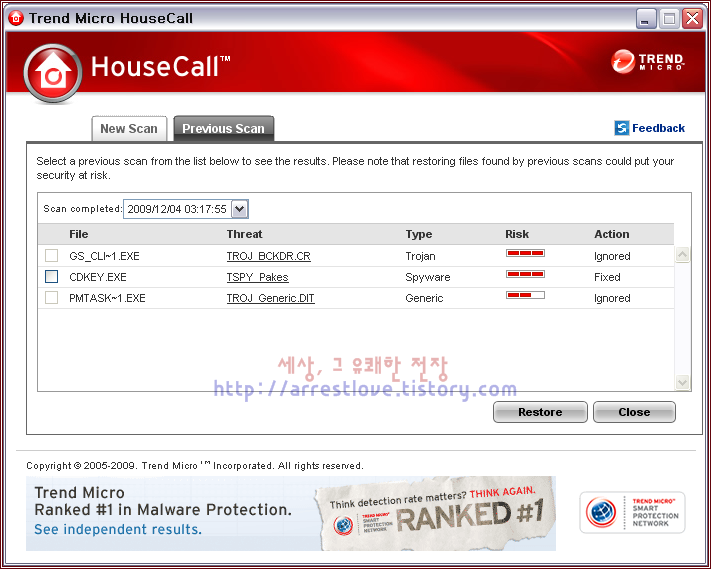Click the Smart Protection Network badge
The width and height of the screenshot is (711, 569).
click(x=632, y=512)
